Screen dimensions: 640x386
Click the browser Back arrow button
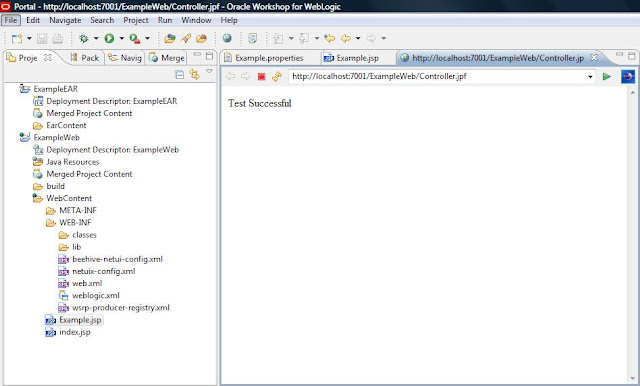click(x=230, y=76)
